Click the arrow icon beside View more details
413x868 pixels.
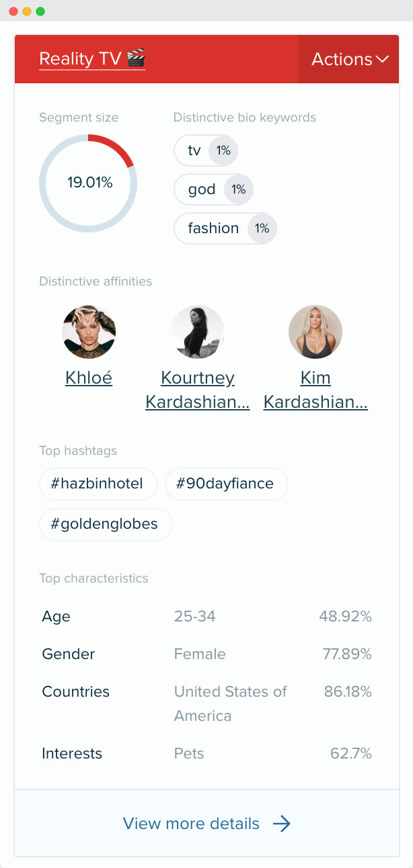282,824
